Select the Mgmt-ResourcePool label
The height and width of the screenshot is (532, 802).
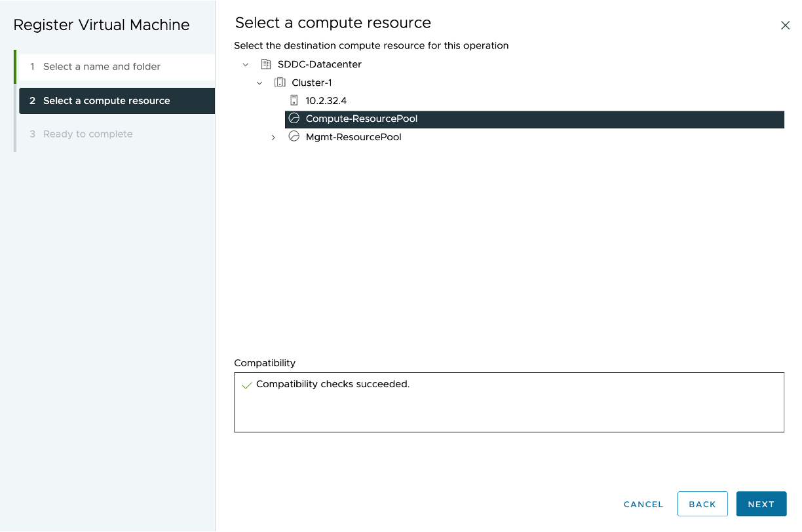tap(353, 138)
